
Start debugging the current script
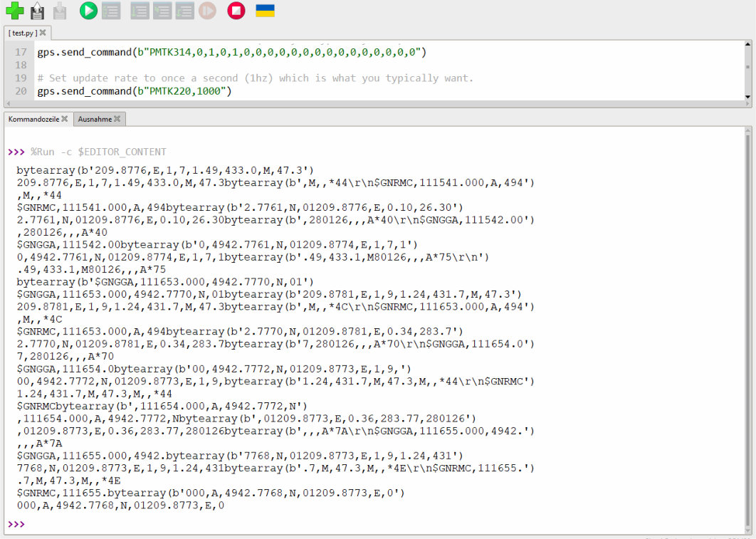111,11
